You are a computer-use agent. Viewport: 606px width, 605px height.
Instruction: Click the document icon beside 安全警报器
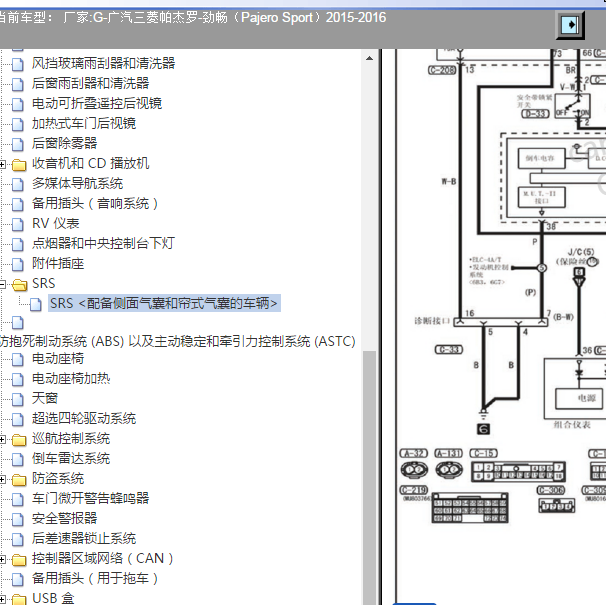tap(18, 520)
